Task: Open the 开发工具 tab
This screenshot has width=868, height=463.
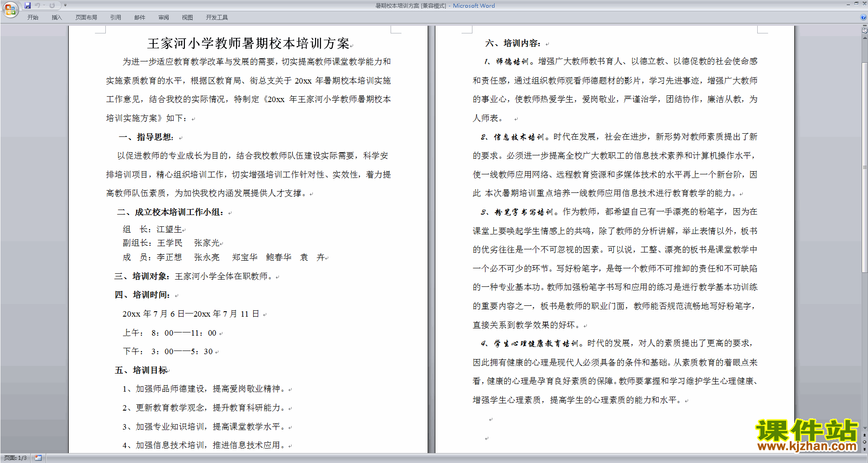Action: click(217, 18)
